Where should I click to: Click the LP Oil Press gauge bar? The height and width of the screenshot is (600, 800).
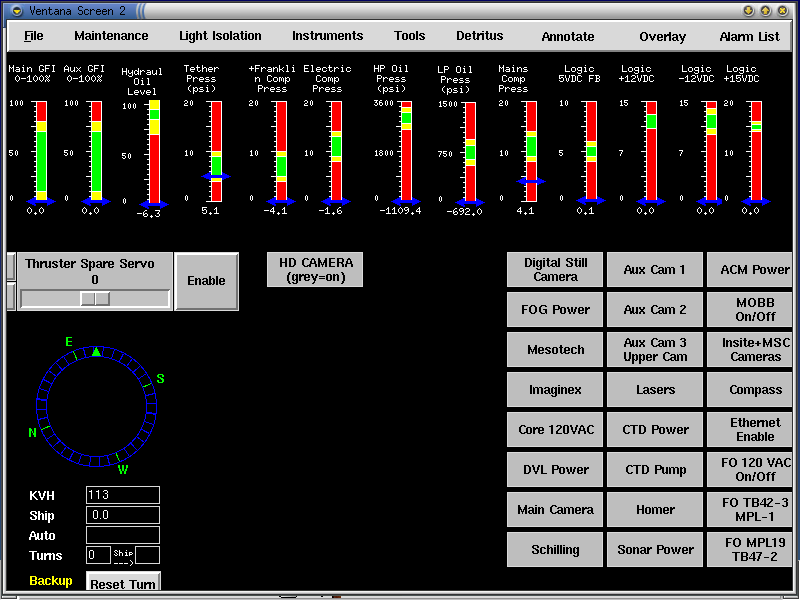click(x=470, y=152)
